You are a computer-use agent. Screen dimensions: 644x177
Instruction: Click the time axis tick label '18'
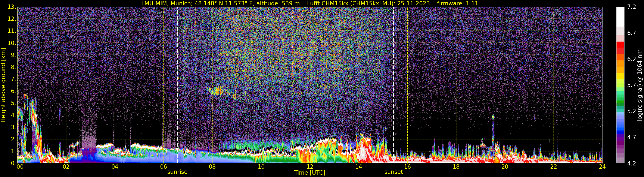(x=456, y=167)
